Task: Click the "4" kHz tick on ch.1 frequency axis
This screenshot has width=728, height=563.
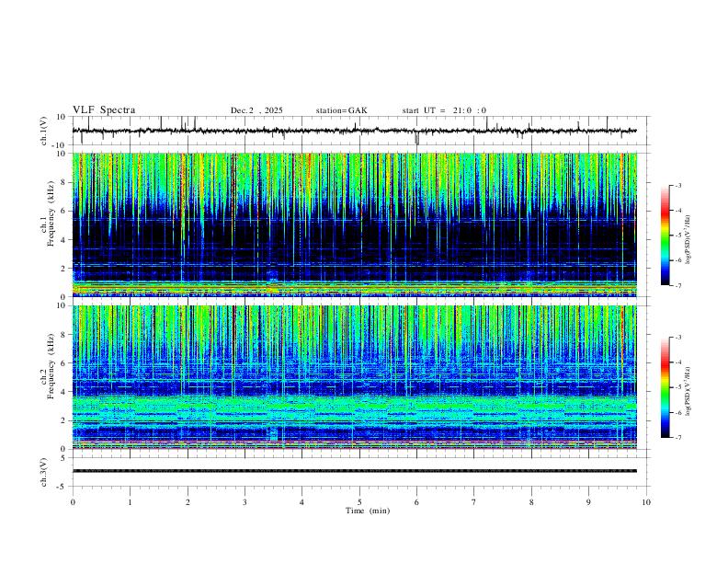Action: (x=63, y=240)
